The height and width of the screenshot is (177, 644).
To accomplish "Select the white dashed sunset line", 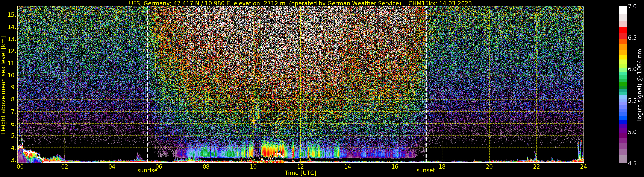I will pos(426,84).
